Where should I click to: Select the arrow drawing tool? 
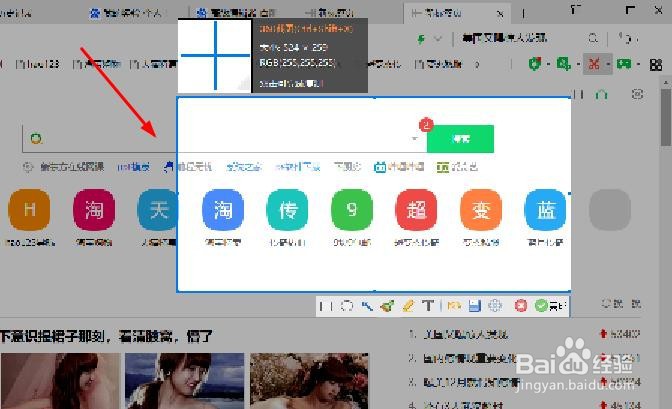pyautogui.click(x=367, y=306)
